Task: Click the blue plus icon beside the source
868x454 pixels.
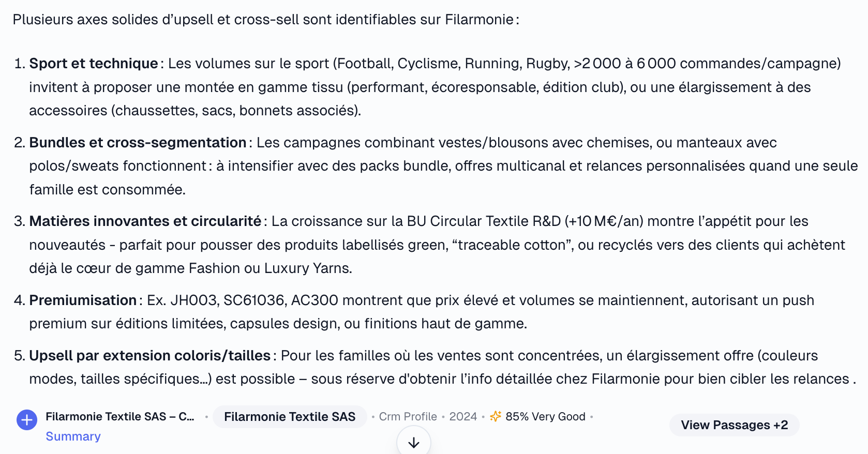Action: [x=27, y=420]
